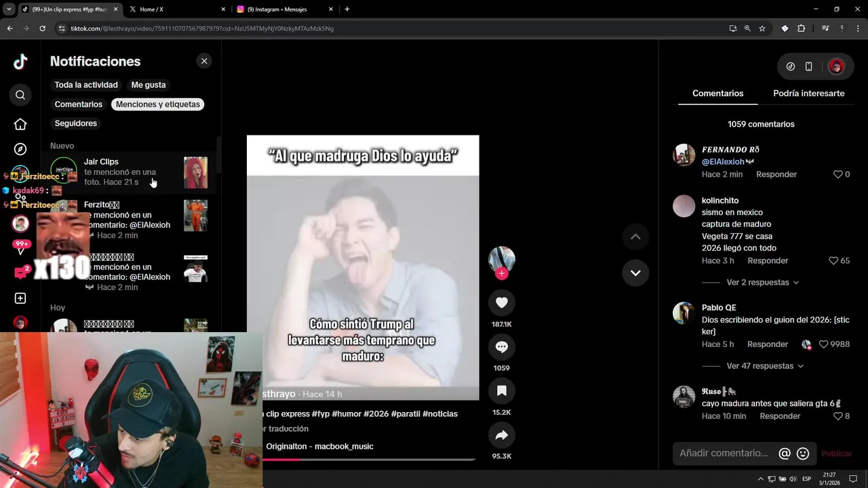
Task: Open browser extensions puzzle icon
Action: [x=801, y=28]
